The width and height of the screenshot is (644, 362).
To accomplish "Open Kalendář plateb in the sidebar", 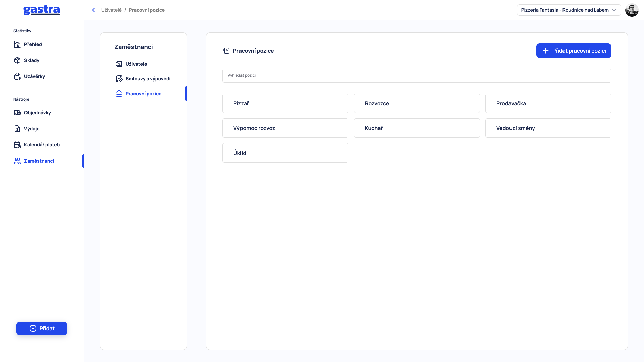I will coord(42,145).
